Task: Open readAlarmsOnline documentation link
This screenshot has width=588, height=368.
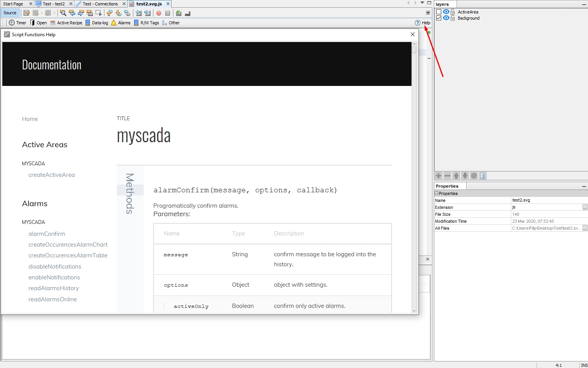Action: coord(53,299)
